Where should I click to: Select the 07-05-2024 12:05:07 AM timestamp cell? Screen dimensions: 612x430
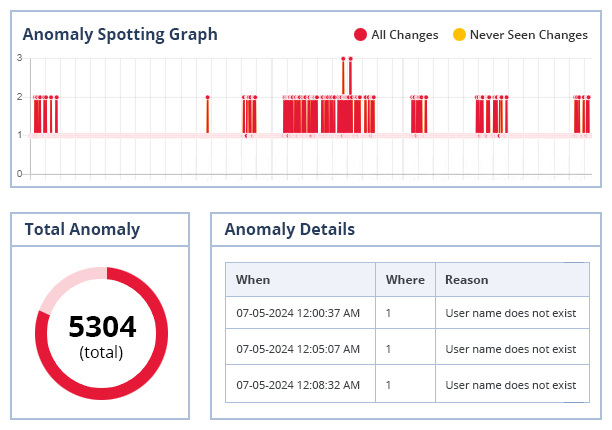(x=298, y=349)
